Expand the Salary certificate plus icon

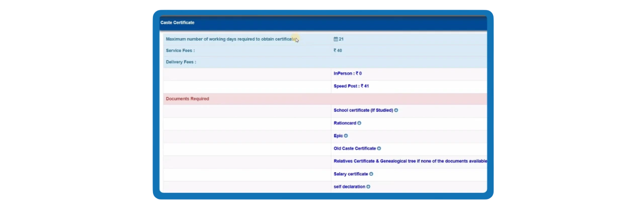[371, 174]
